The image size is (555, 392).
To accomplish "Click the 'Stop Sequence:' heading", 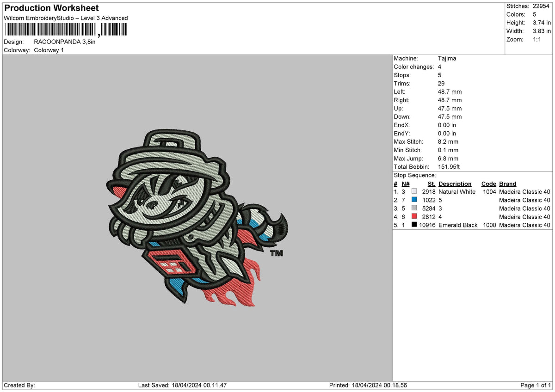I will (x=415, y=175).
